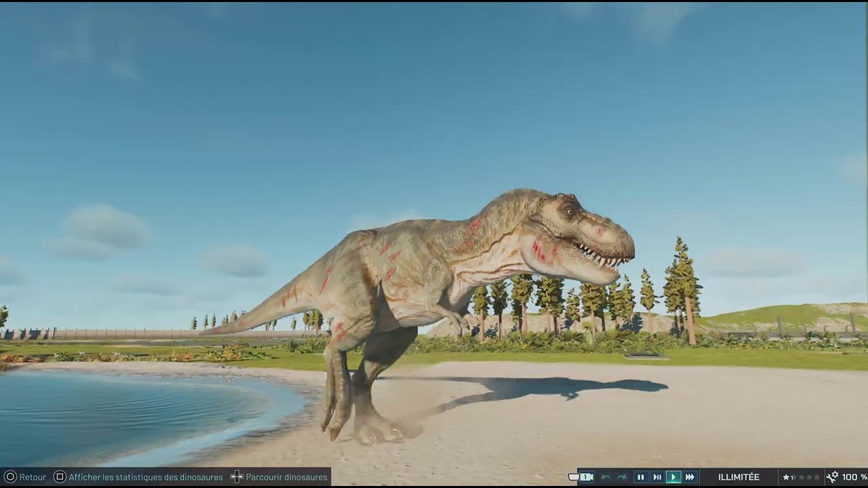The height and width of the screenshot is (488, 868).
Task: Click the ILLIMITÉE funds label
Action: point(739,477)
